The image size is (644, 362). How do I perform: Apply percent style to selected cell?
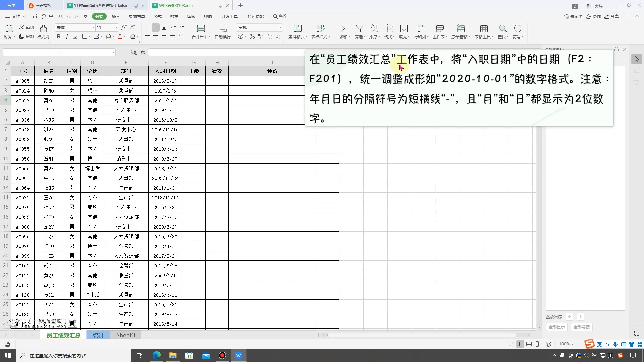click(252, 36)
